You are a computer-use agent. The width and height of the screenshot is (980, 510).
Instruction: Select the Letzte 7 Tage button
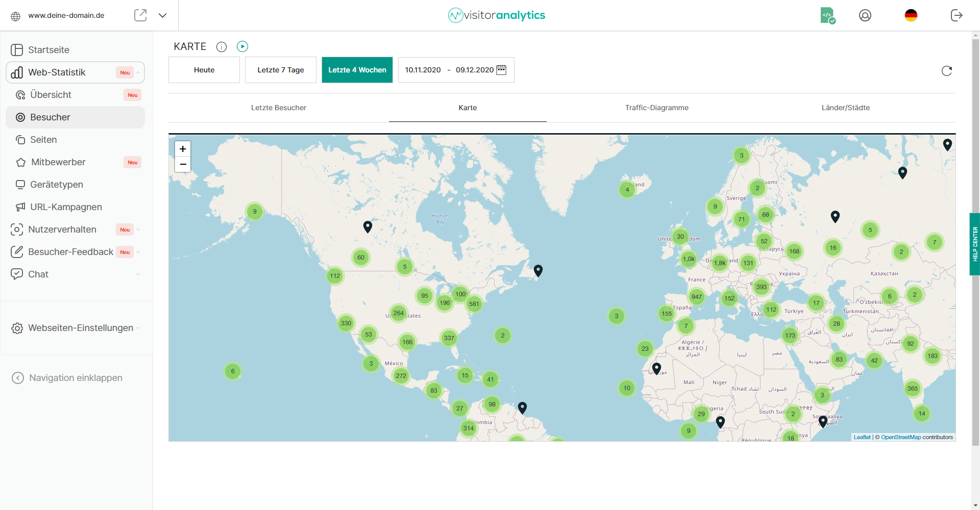click(281, 70)
